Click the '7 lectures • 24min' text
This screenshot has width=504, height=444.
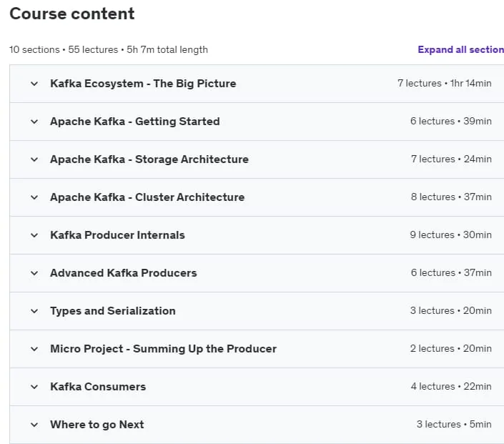coord(451,159)
